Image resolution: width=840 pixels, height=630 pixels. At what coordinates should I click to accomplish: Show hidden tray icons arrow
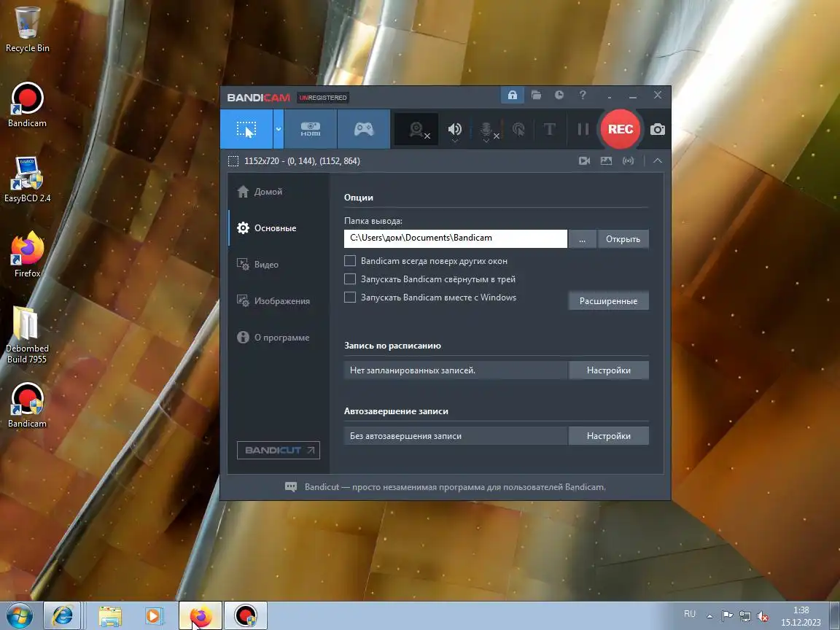coord(709,616)
